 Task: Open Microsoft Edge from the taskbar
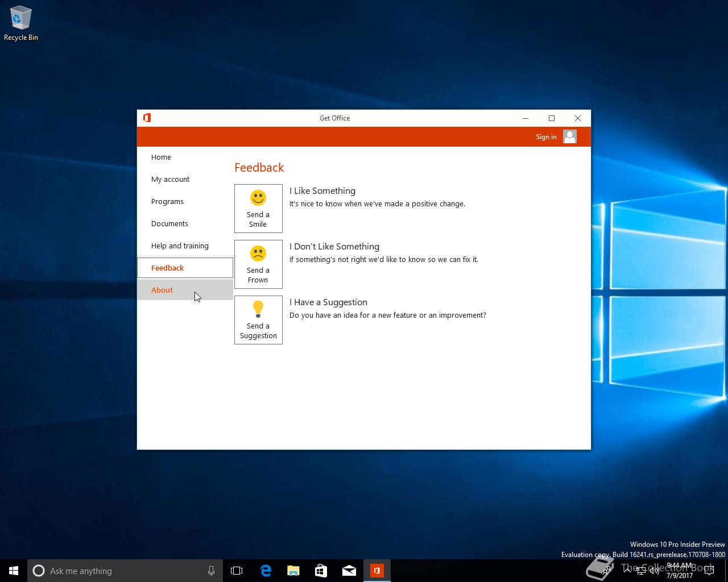click(x=265, y=571)
